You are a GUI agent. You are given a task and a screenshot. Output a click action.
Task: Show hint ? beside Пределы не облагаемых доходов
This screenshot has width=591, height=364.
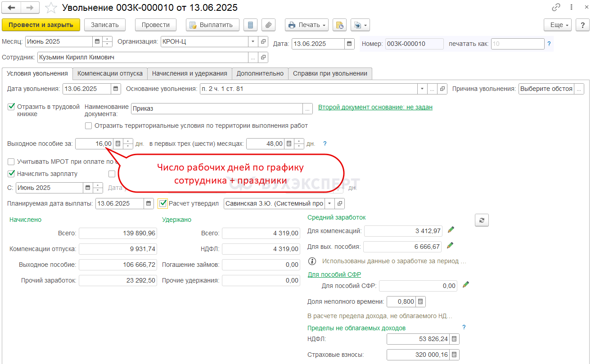pos(464,328)
